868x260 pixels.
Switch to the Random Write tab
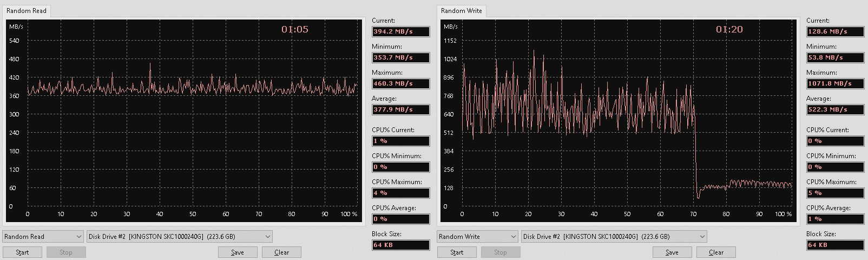462,11
